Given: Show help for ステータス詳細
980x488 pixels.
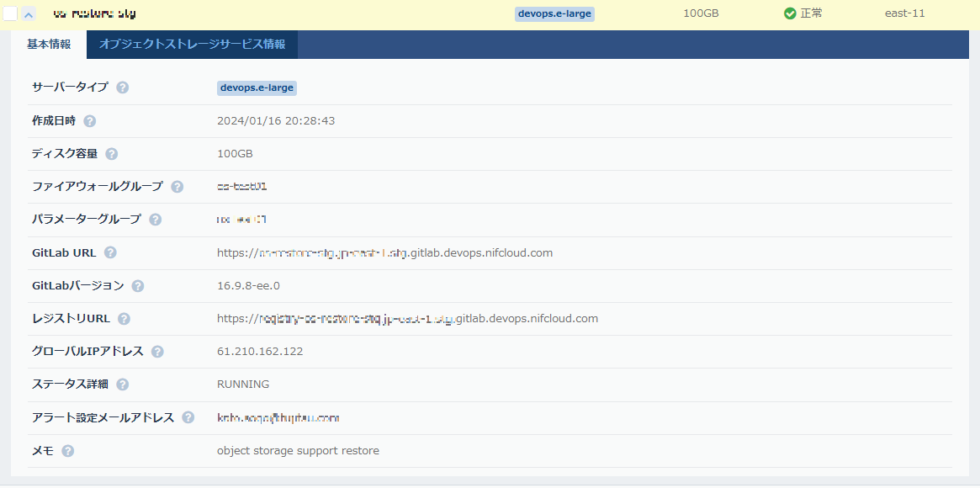Looking at the screenshot, I should [x=123, y=385].
